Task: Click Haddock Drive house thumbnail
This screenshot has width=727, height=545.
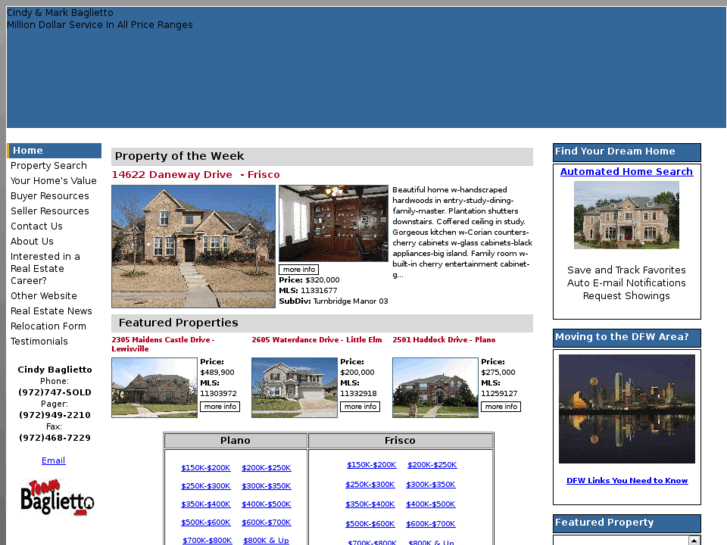Action: [435, 387]
